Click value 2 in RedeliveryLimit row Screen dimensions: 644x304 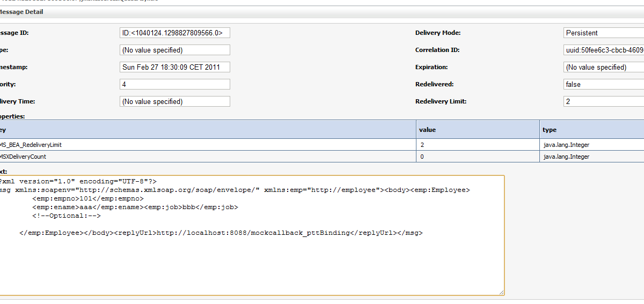[x=421, y=145]
